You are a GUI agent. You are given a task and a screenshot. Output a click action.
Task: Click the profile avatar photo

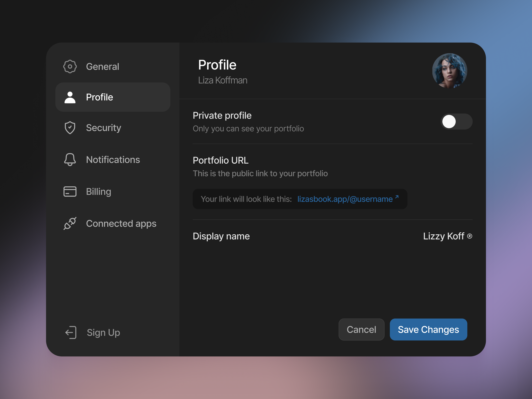[450, 71]
